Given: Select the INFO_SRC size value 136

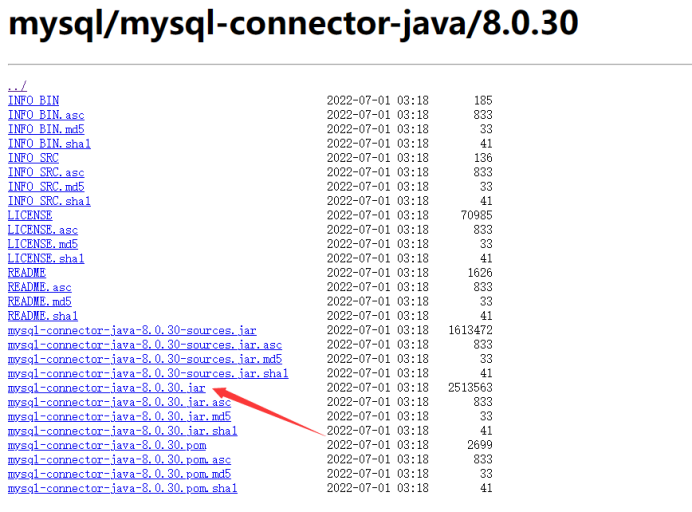Looking at the screenshot, I should coord(483,158).
